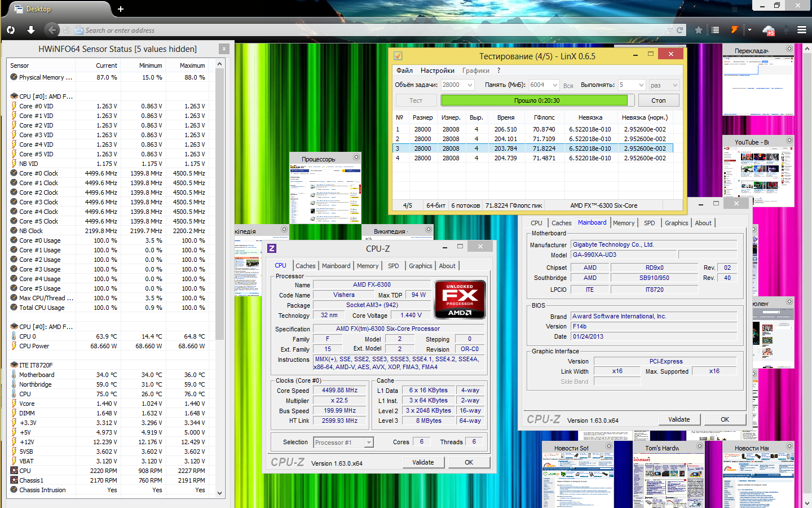This screenshot has width=812, height=508.
Task: Click the orange lightning toolbar icon
Action: pos(735,30)
